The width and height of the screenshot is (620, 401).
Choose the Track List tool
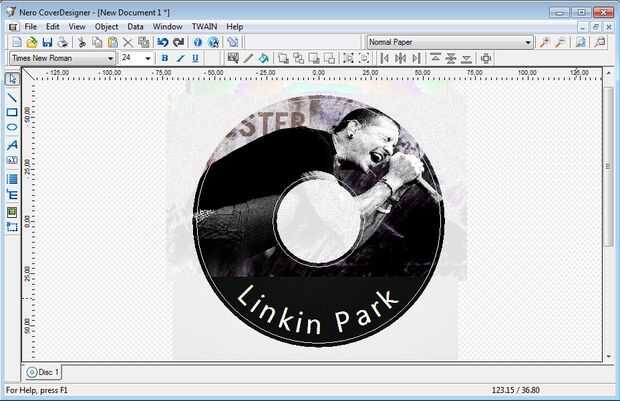12,179
